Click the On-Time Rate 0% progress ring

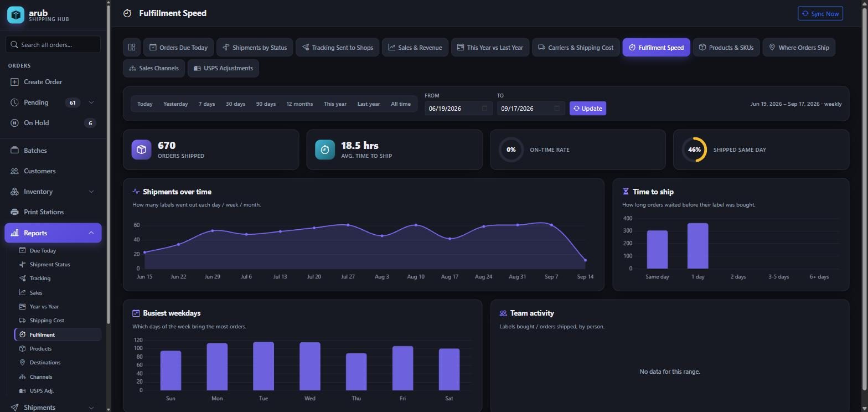pos(511,150)
